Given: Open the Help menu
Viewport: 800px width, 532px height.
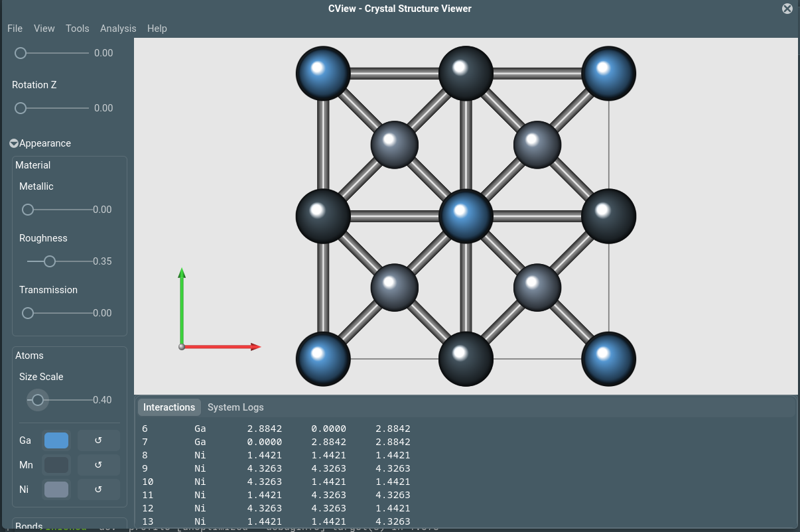Looking at the screenshot, I should pyautogui.click(x=157, y=29).
